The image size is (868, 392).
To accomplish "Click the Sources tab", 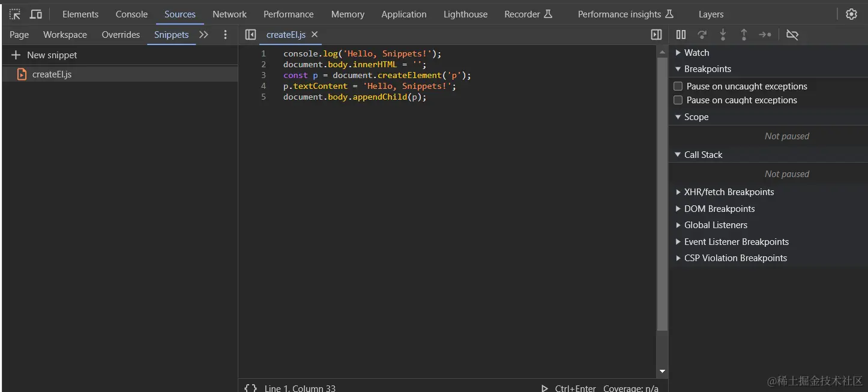I will (180, 14).
